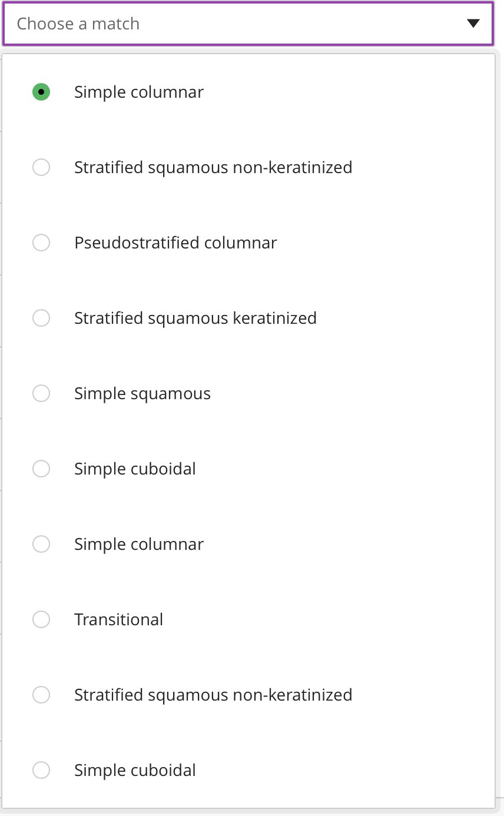This screenshot has height=816, width=504.
Task: Click the Transitional label text
Action: (x=118, y=619)
